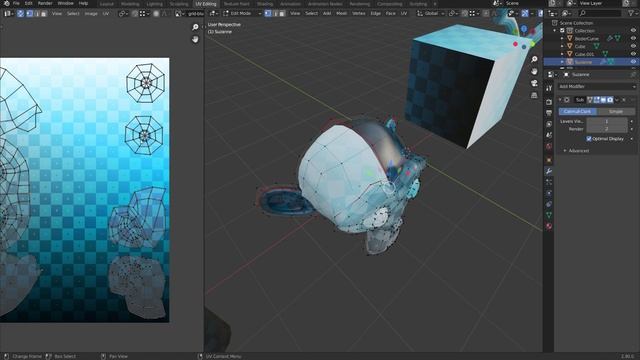Open the Add menu in 3D viewport
This screenshot has width=640, height=360.
[327, 13]
